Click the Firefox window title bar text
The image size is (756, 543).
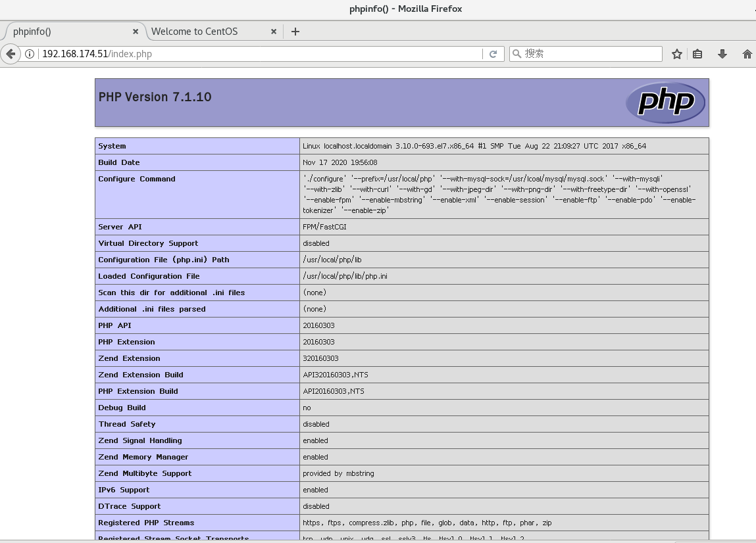coord(405,9)
